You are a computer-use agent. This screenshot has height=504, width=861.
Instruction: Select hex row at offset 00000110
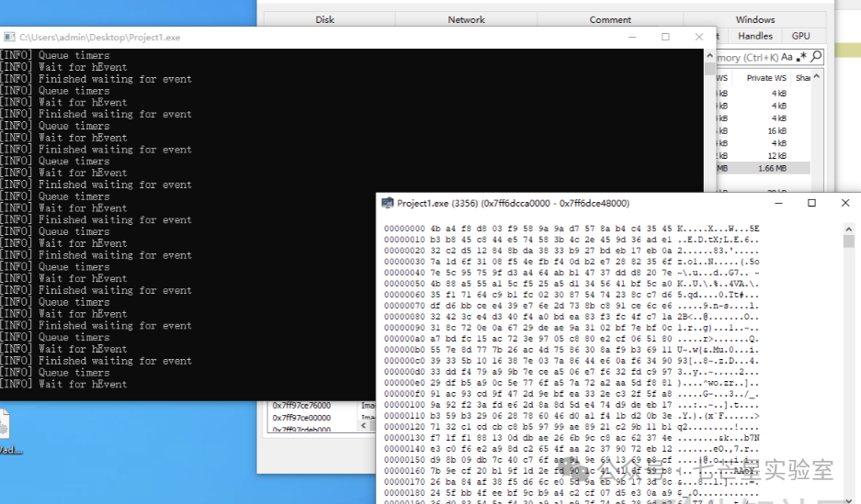pyautogui.click(x=571, y=416)
